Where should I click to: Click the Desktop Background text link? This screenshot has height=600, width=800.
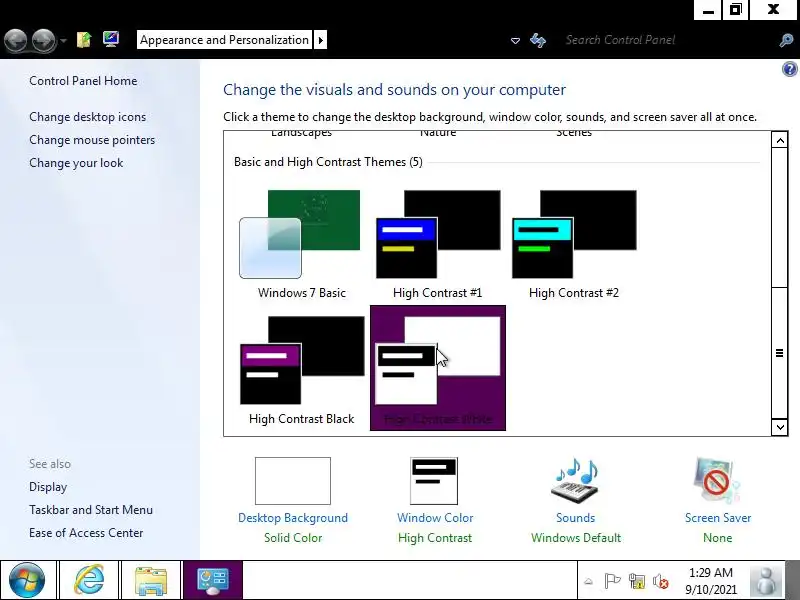[293, 518]
